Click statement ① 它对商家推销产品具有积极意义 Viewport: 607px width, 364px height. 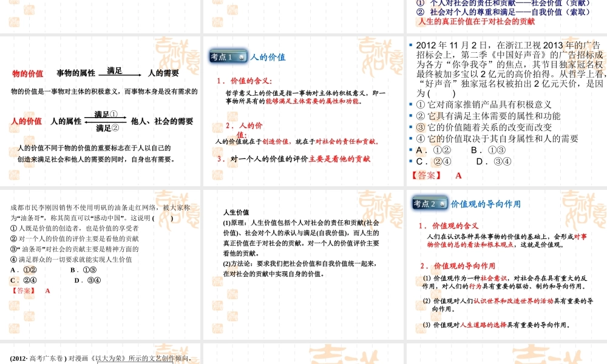tap(484, 104)
